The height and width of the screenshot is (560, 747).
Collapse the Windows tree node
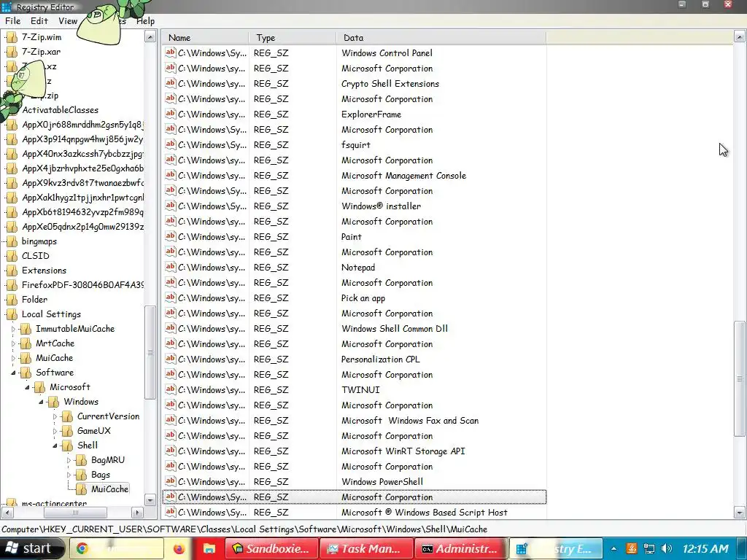(41, 402)
